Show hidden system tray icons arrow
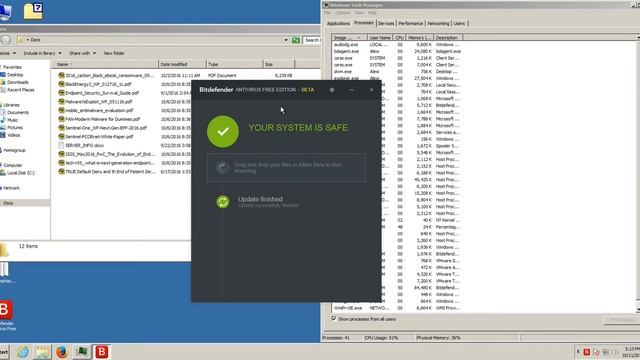 pos(578,352)
